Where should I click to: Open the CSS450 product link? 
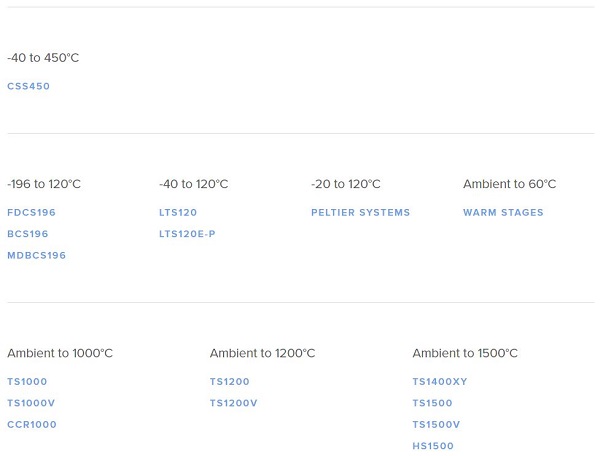pos(29,87)
